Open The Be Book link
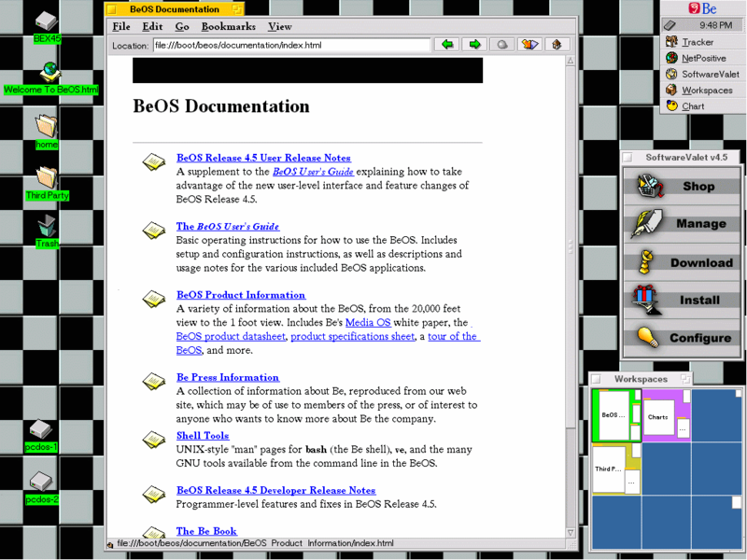 coord(205,530)
